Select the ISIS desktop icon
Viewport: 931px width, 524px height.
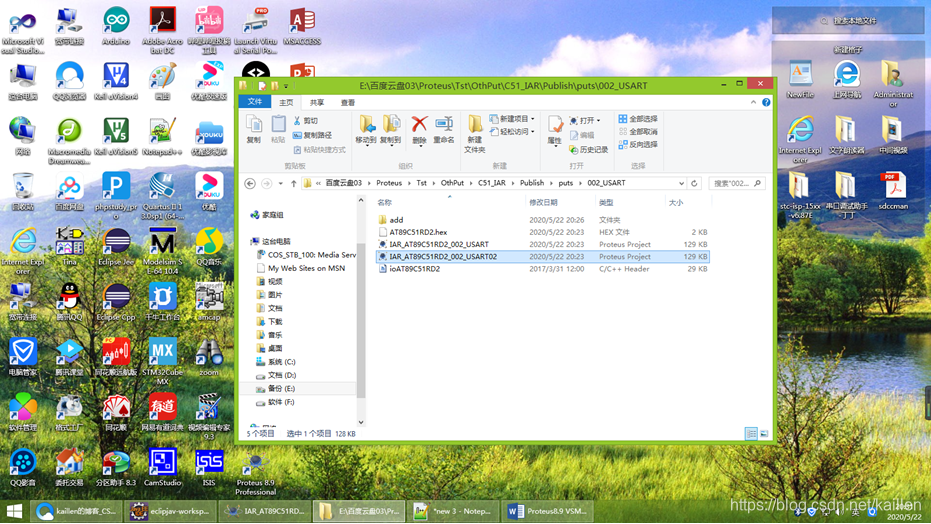click(x=209, y=469)
